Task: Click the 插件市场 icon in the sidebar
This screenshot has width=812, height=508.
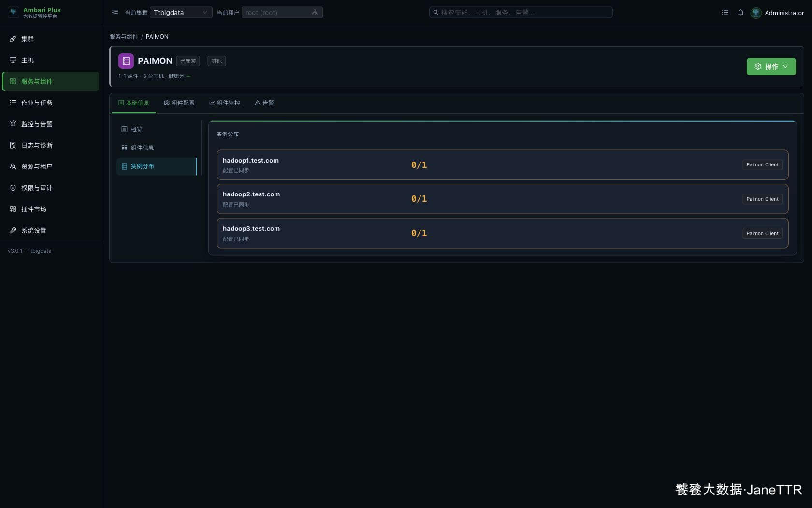Action: tap(13, 209)
